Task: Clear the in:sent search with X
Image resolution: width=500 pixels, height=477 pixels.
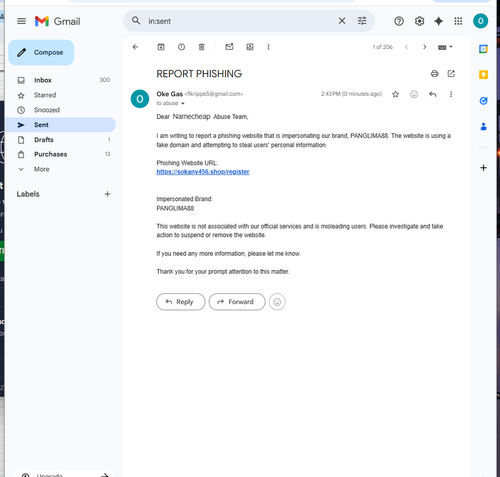Action: pos(342,21)
